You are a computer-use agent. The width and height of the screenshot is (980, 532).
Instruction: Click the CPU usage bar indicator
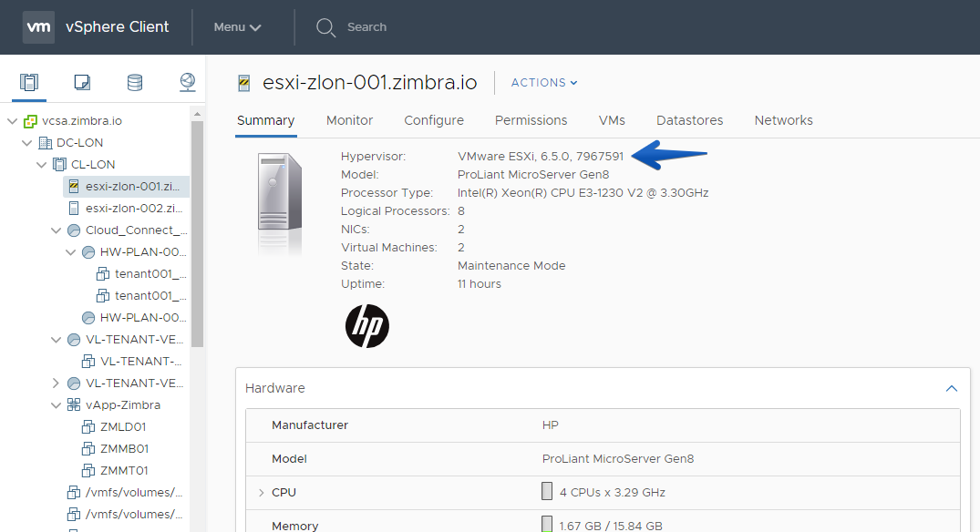coord(547,491)
